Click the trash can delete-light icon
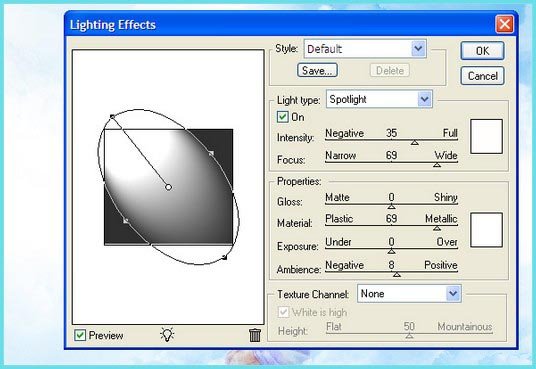536x369 pixels. pyautogui.click(x=255, y=335)
